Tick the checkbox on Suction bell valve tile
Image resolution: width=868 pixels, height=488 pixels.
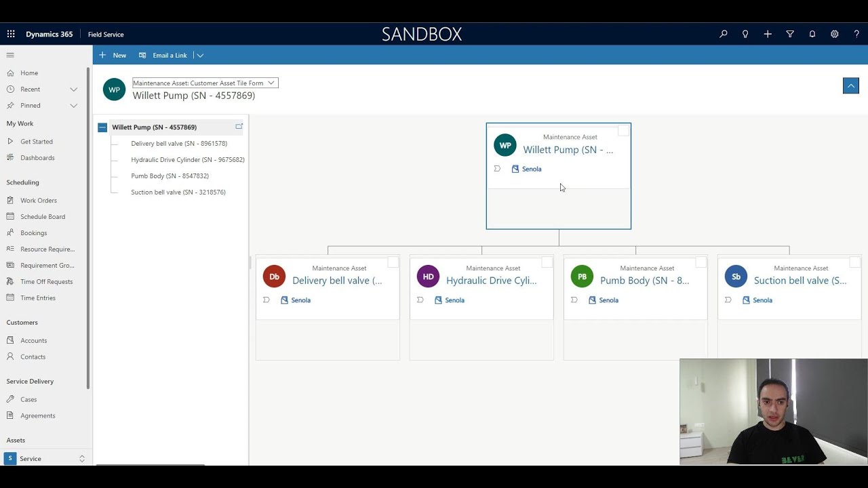tap(855, 262)
